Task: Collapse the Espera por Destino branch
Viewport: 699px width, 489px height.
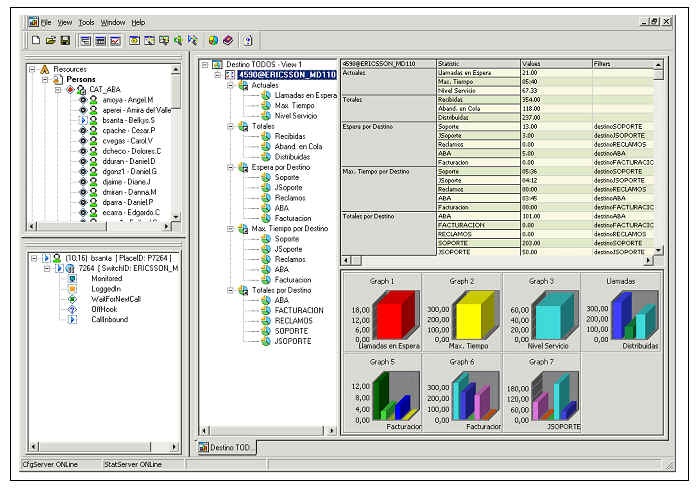Action: [x=230, y=167]
